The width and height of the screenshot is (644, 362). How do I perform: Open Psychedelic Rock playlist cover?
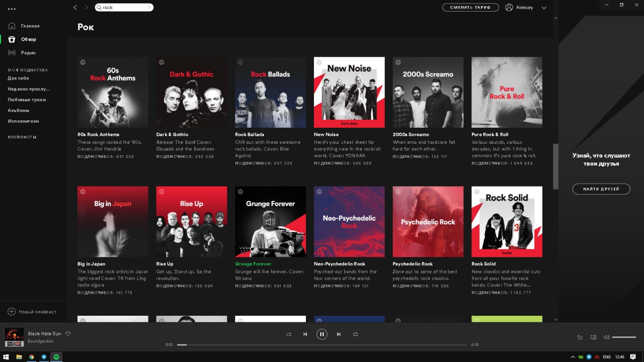point(428,222)
